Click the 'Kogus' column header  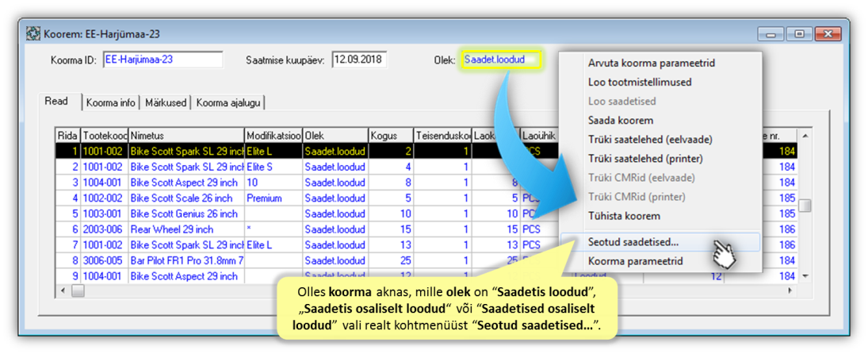point(391,136)
